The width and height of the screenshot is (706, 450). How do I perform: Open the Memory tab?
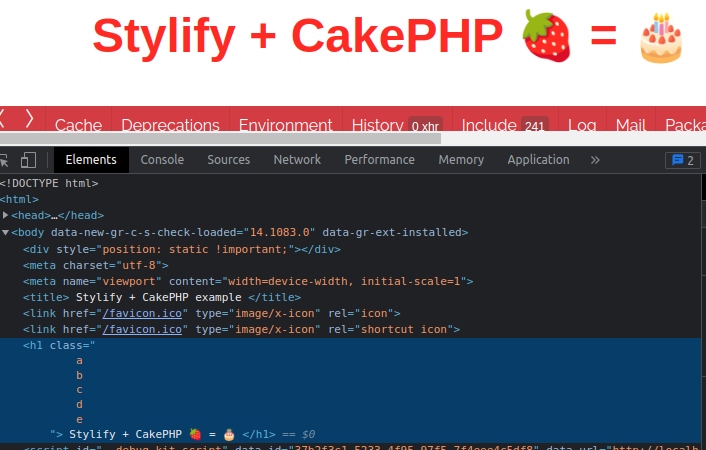tap(461, 160)
